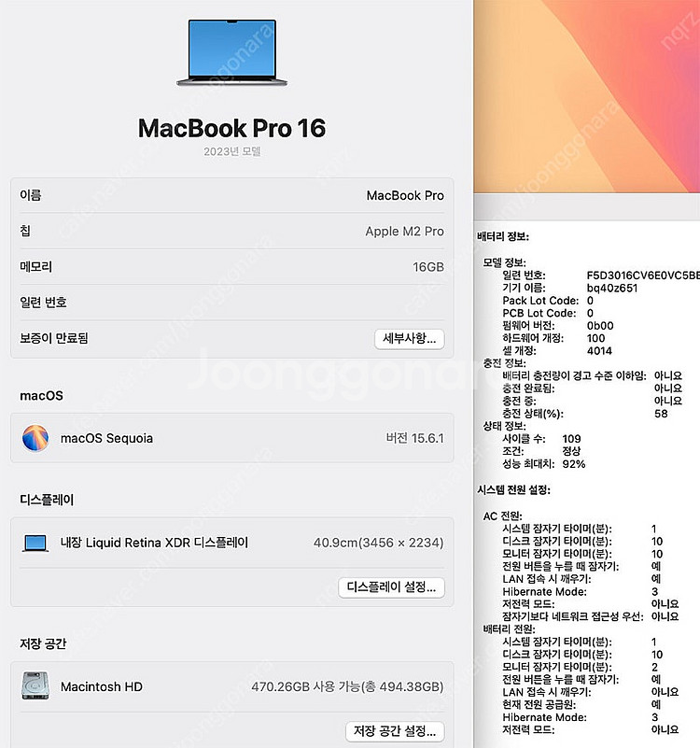This screenshot has width=700, height=748.
Task: Click the maximum capacity 92% value
Action: pos(574,464)
